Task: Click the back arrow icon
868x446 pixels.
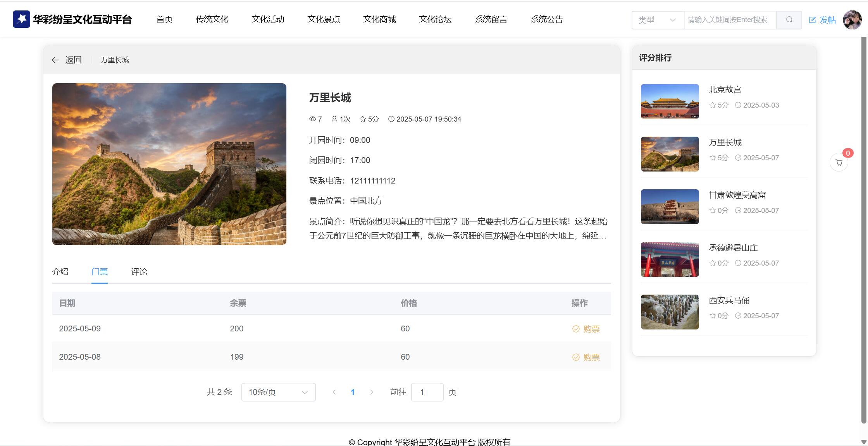Action: (x=55, y=60)
